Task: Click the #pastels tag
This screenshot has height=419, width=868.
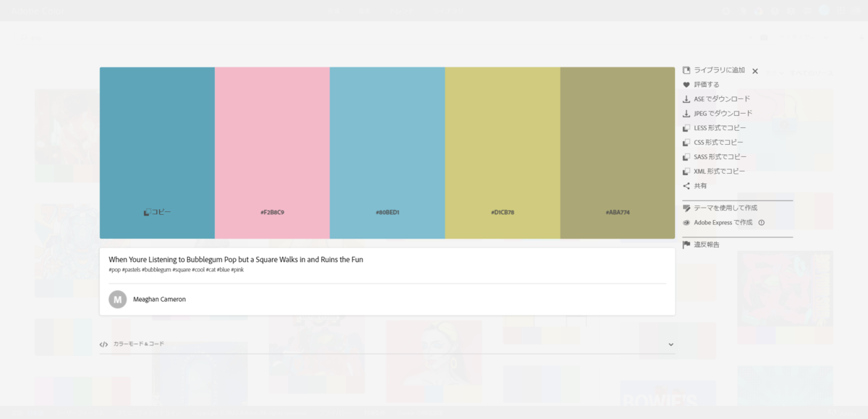Action: (131, 269)
